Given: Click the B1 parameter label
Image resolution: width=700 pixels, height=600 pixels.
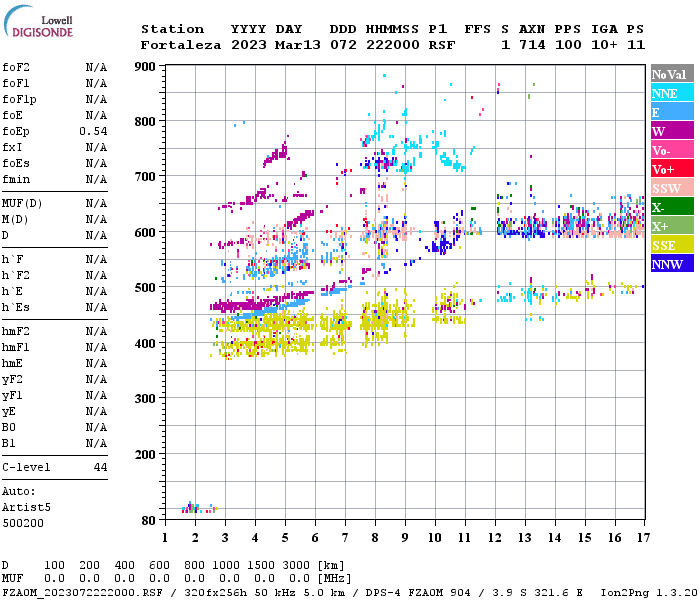Looking at the screenshot, I should [x=8, y=443].
